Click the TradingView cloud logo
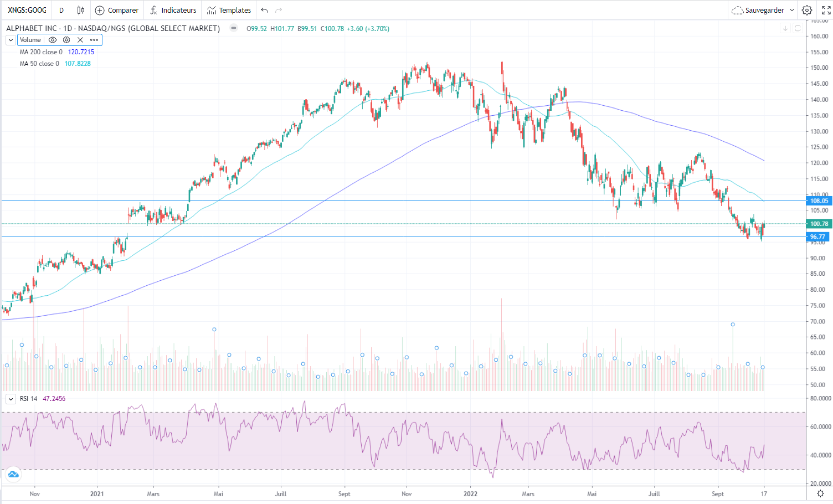Screen dimensions: 833x504 [x=13, y=474]
